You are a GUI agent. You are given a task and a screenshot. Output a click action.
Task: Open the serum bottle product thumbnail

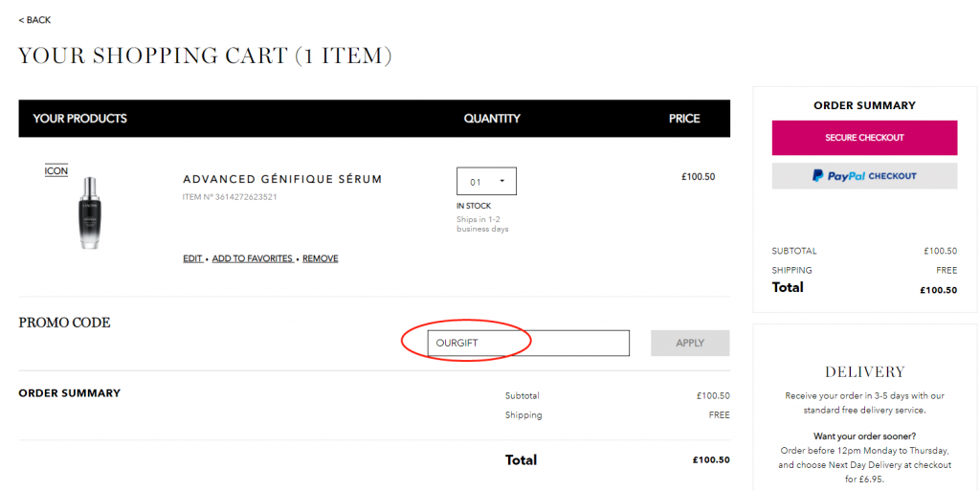[90, 212]
